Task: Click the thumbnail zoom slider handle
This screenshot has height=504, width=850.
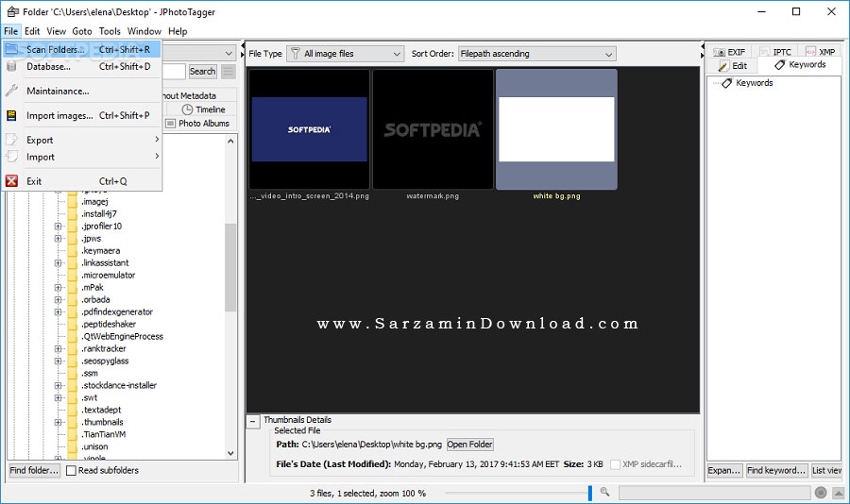Action: coord(589,493)
